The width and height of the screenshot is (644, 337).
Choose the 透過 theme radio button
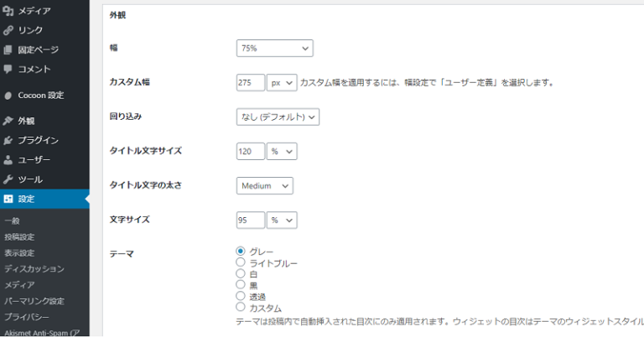point(241,297)
